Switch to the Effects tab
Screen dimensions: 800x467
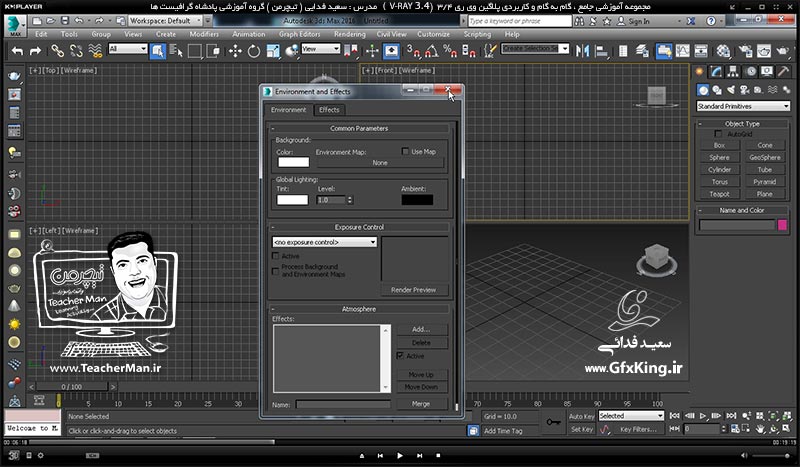[329, 110]
